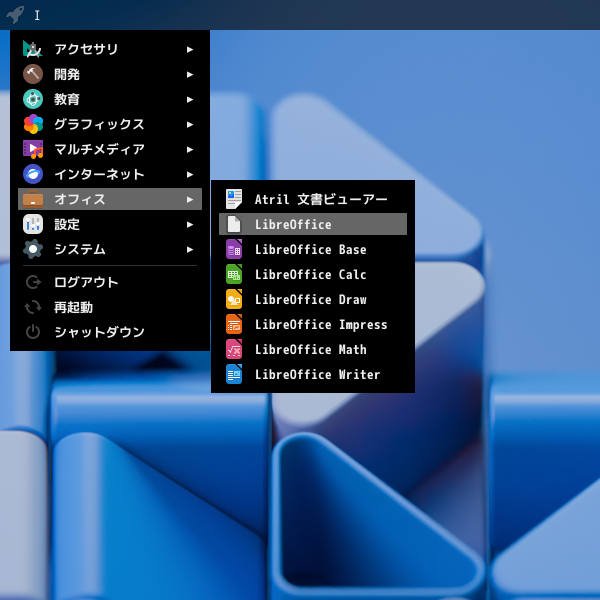Open the 開発 menu label
The image size is (600, 600).
67,74
